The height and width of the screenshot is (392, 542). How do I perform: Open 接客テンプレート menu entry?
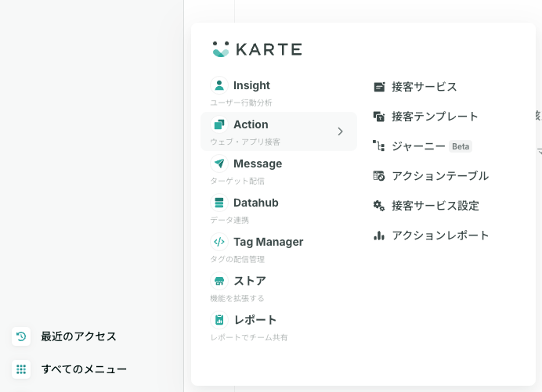425,117
